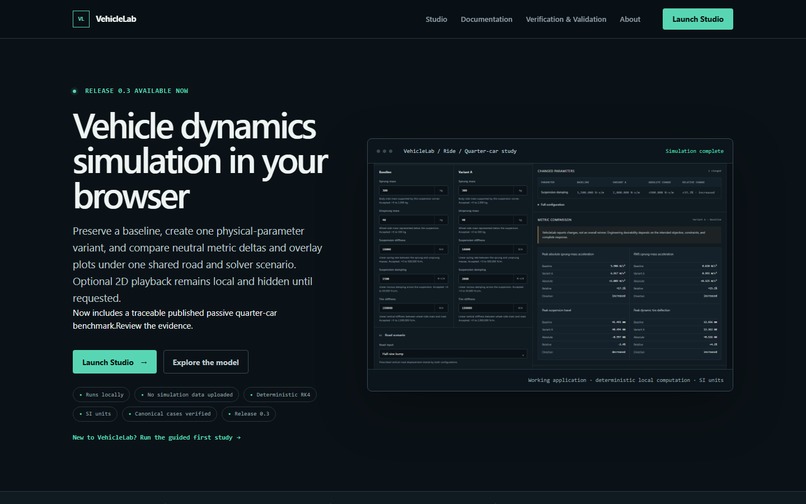Click the Runs locally chip
Image resolution: width=806 pixels, height=504 pixels.
coord(101,394)
